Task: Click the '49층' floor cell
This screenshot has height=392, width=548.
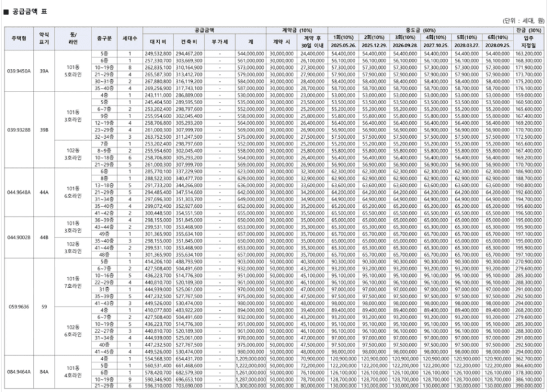Action: tap(104, 234)
